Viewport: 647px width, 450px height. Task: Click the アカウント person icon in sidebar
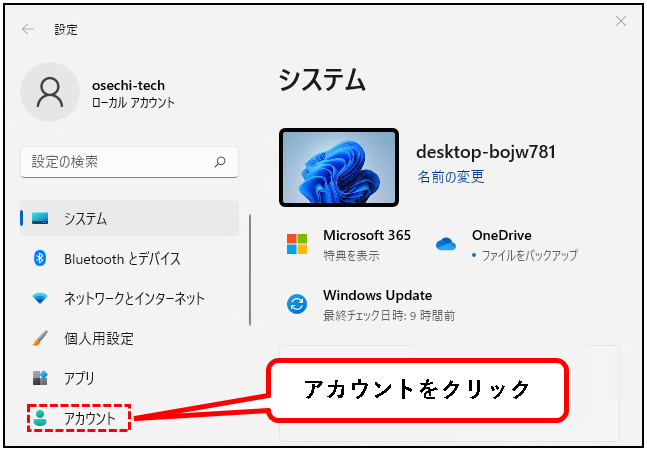tap(40, 418)
